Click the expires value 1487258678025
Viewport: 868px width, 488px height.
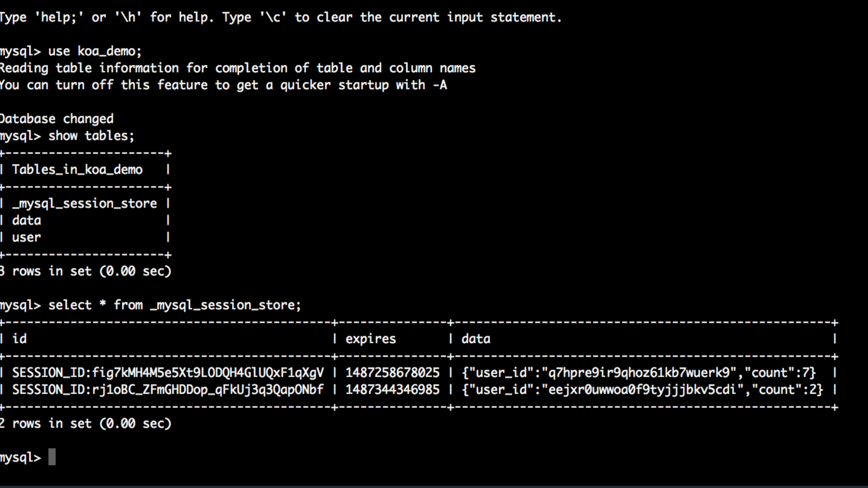coord(392,373)
